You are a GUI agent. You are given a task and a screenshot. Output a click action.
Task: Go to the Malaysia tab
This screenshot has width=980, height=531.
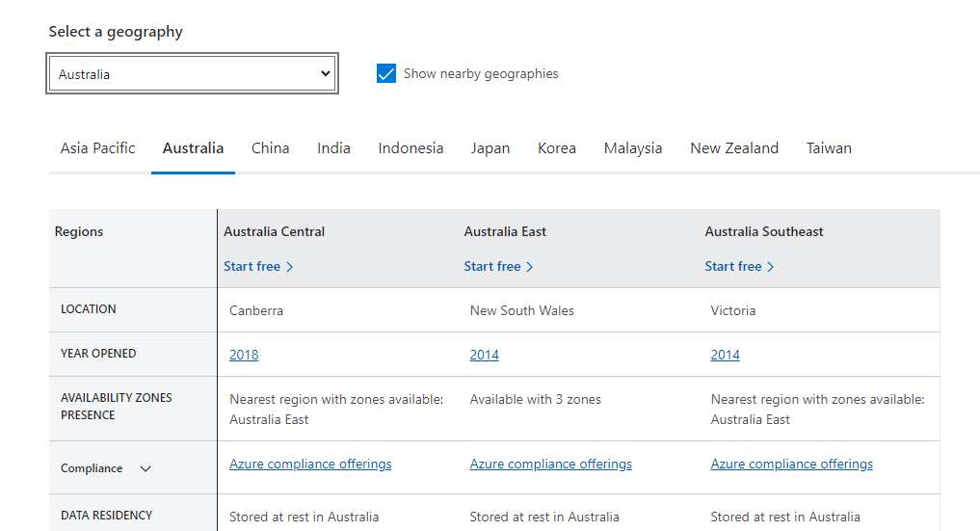(633, 148)
